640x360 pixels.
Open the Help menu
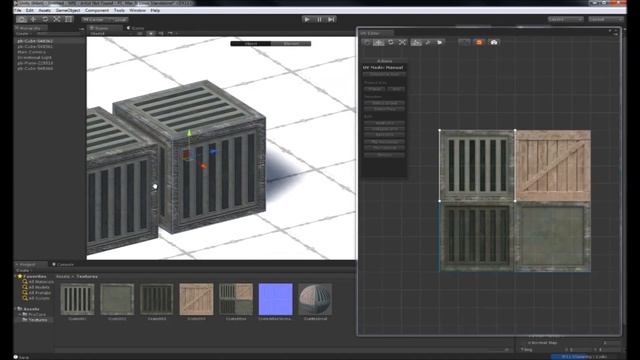(155, 10)
